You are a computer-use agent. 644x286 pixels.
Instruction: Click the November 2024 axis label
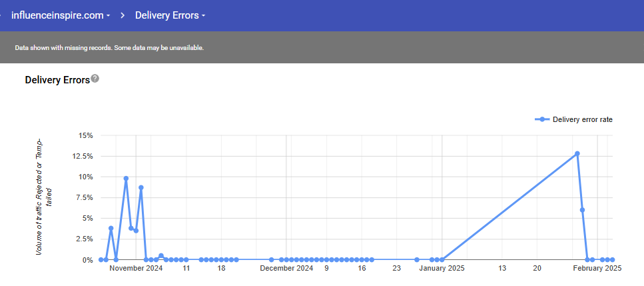coord(136,269)
